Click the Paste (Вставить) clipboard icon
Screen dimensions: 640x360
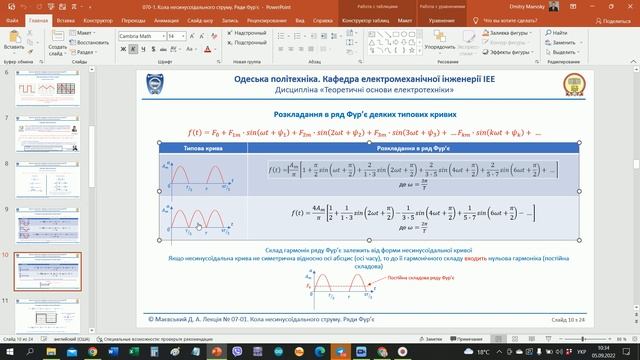14,37
